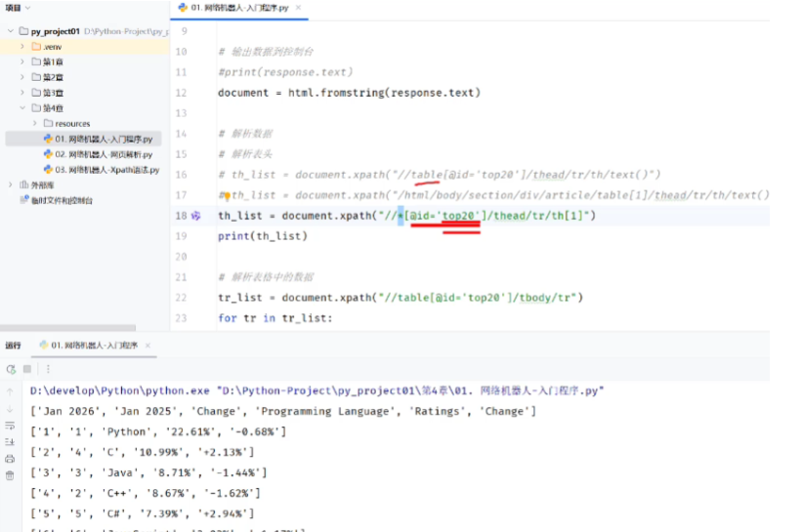Stop the running process

(x=27, y=368)
